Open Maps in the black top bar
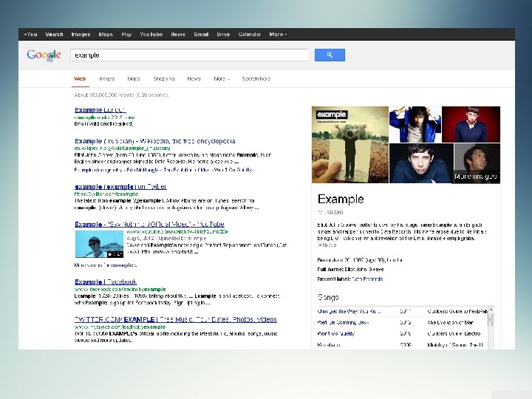Screen dimensions: 532x399 point(106,34)
